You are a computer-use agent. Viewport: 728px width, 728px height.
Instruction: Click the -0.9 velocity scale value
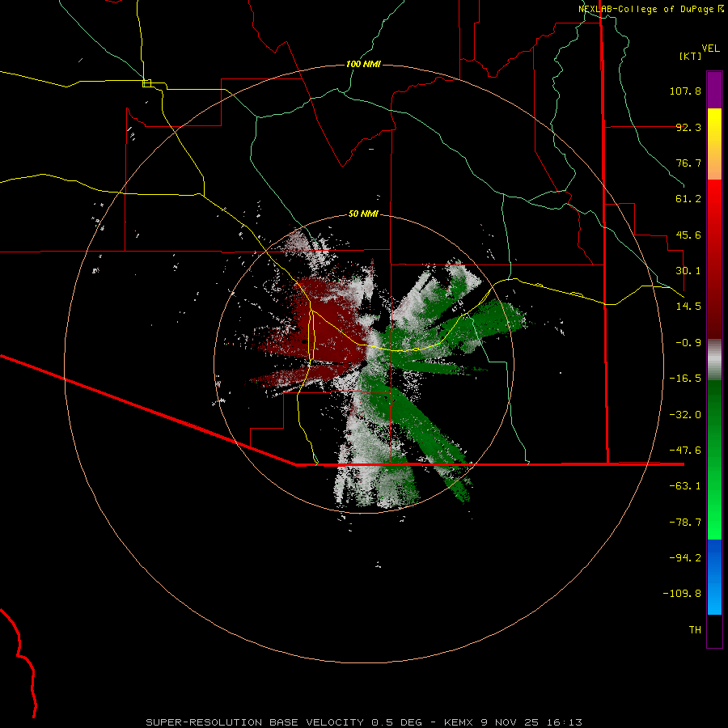[688, 343]
